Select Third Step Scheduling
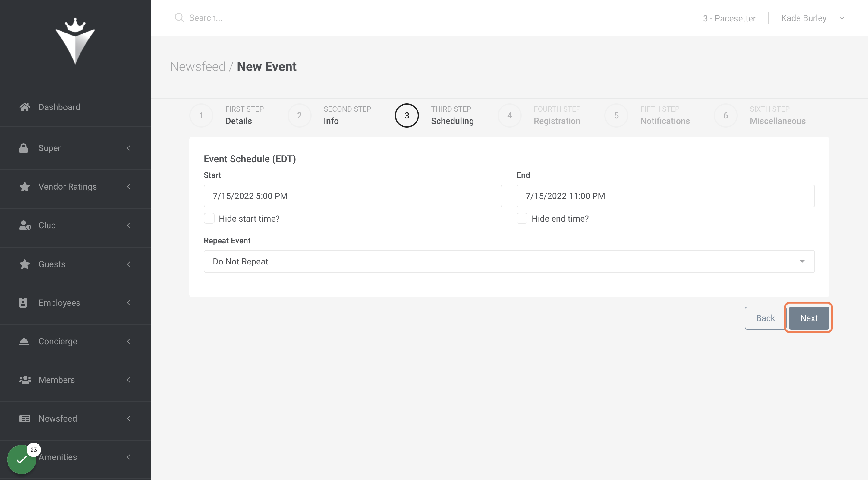The height and width of the screenshot is (480, 868). tap(434, 115)
